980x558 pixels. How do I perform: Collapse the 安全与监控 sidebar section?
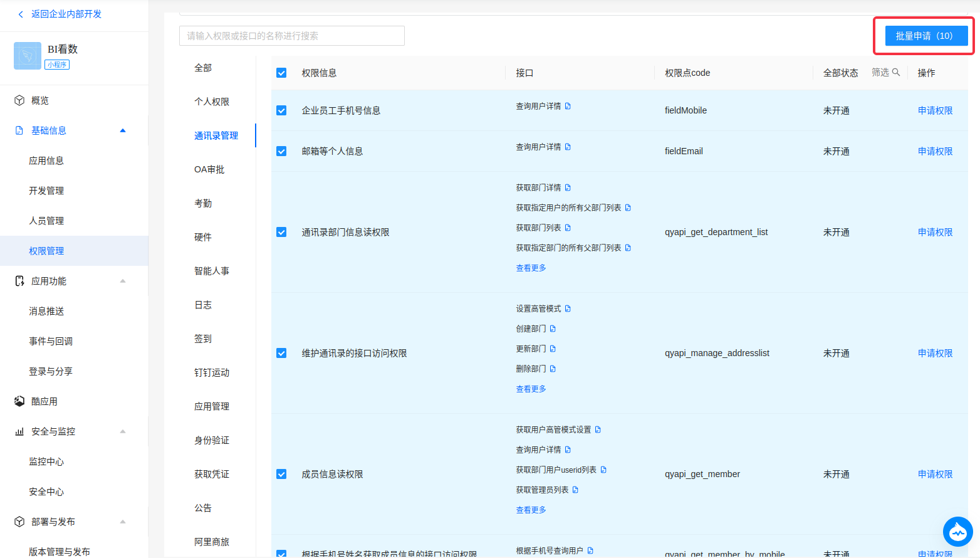coord(123,431)
